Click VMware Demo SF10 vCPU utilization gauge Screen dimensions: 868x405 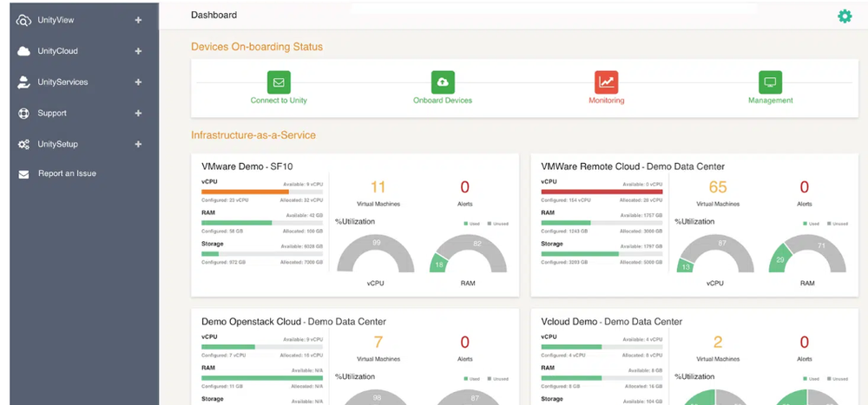[x=375, y=253]
